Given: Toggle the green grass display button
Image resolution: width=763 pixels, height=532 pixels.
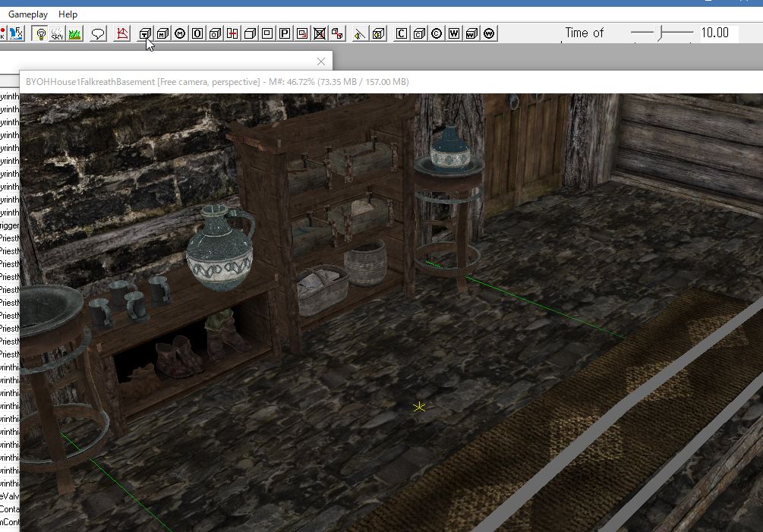Looking at the screenshot, I should (x=74, y=33).
